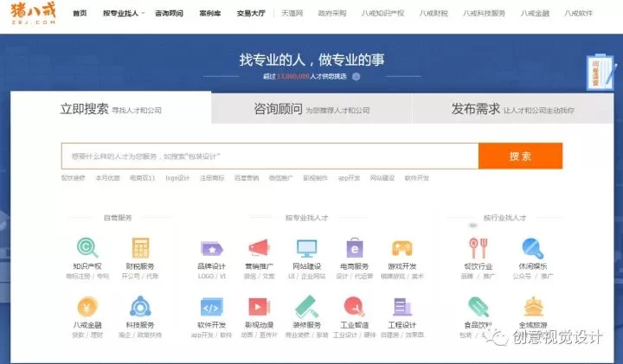Open the 知识产权 service icon
This screenshot has width=623, height=364.
click(87, 247)
